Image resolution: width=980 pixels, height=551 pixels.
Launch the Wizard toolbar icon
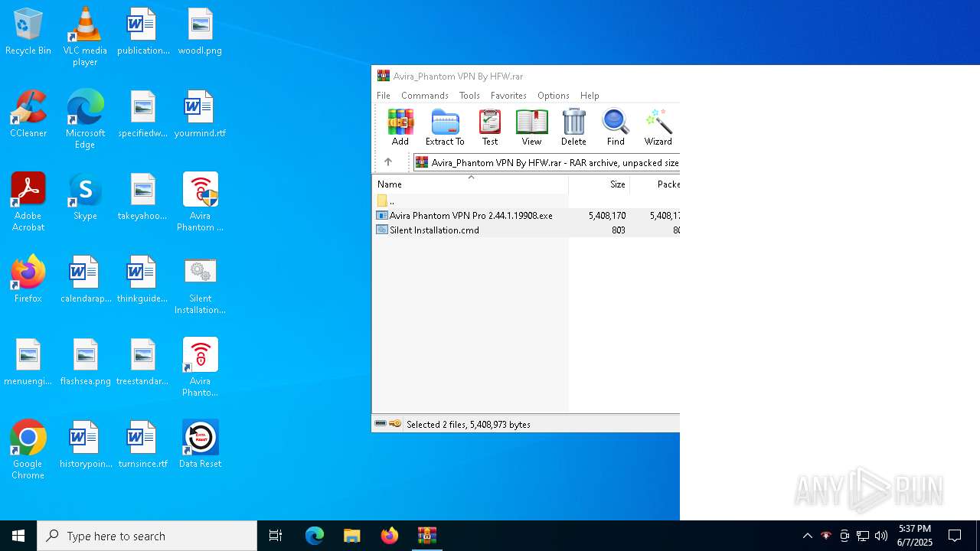coord(658,127)
